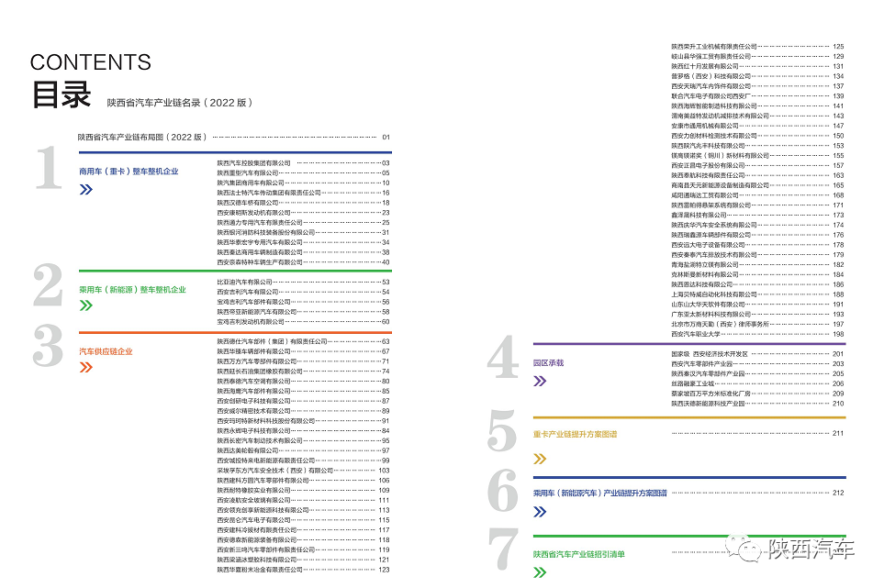Click entry 联合汽车电子有限公司西安厂
The width and height of the screenshot is (884, 588).
711,95
